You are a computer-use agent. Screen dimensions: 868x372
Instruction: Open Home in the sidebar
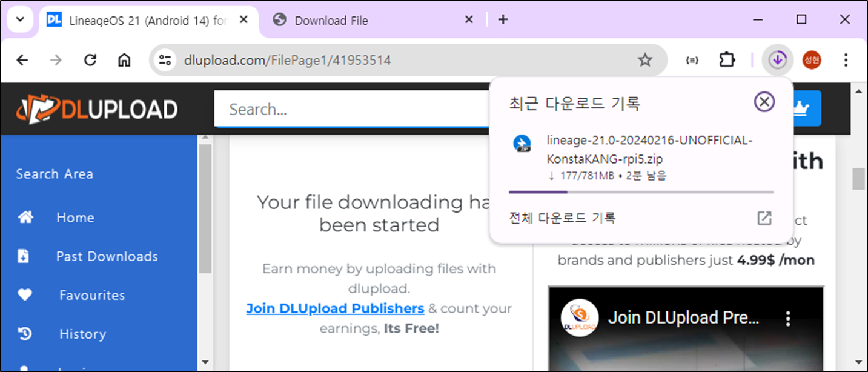(x=75, y=218)
